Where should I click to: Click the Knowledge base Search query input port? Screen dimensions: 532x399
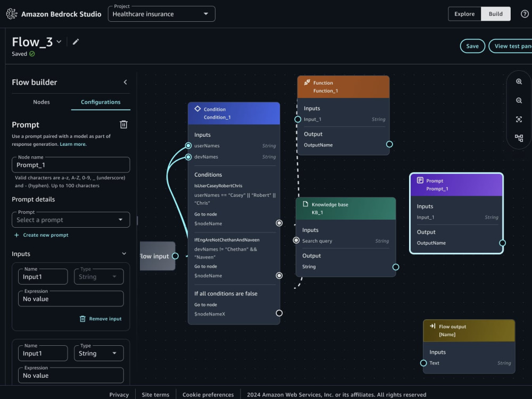(296, 240)
